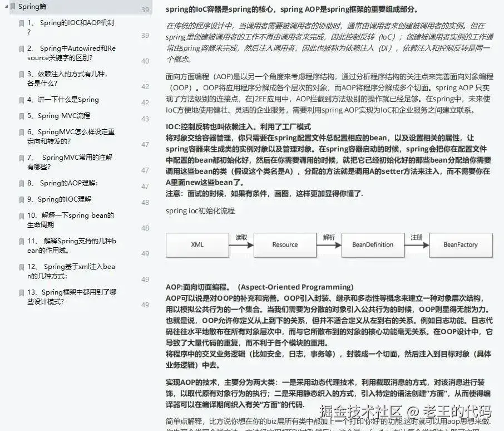Click the text spring ioc初始化流程

[x=200, y=211]
